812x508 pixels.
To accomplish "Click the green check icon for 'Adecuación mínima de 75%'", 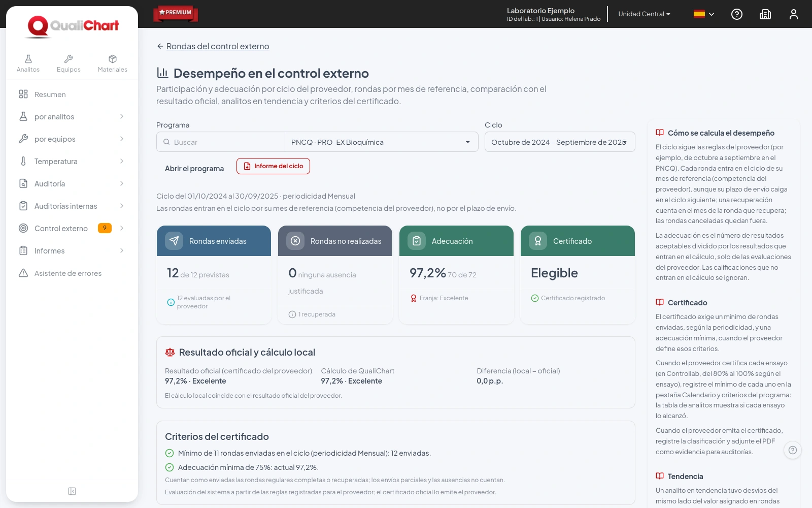I will click(x=170, y=467).
